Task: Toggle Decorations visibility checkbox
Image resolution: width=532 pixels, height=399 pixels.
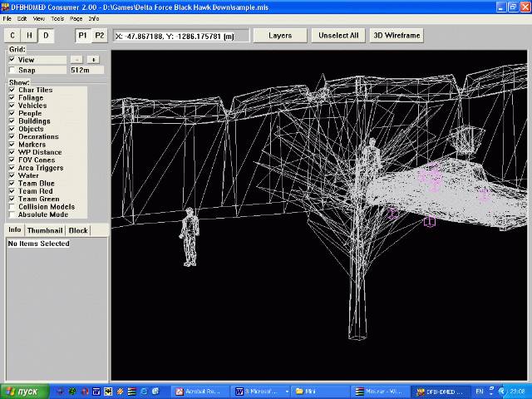Action: point(12,136)
